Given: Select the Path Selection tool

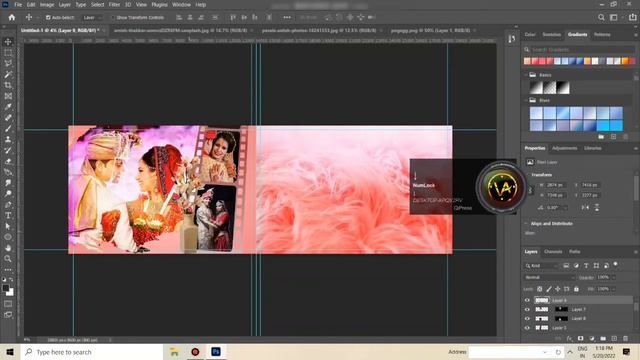Looking at the screenshot, I should [8, 226].
